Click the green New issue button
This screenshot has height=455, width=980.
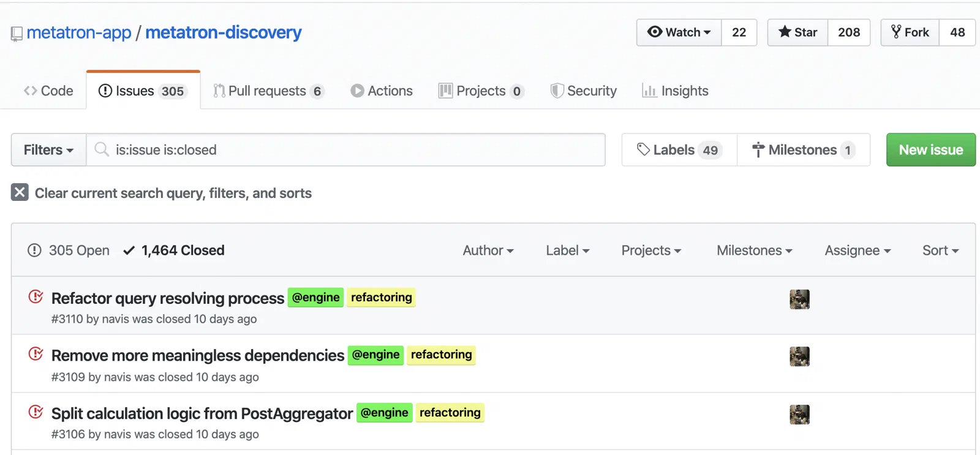click(931, 149)
